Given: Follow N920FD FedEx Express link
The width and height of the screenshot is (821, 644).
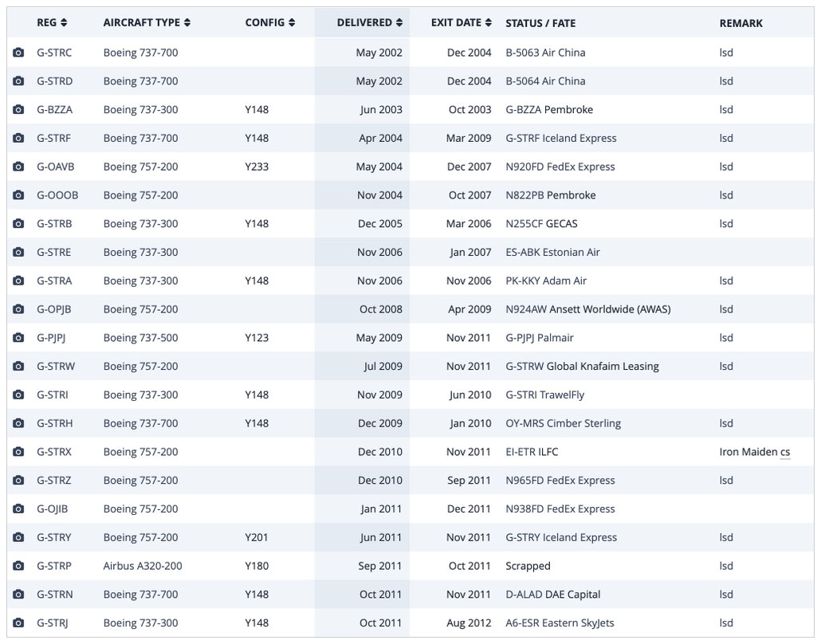Looking at the screenshot, I should pyautogui.click(x=560, y=167).
